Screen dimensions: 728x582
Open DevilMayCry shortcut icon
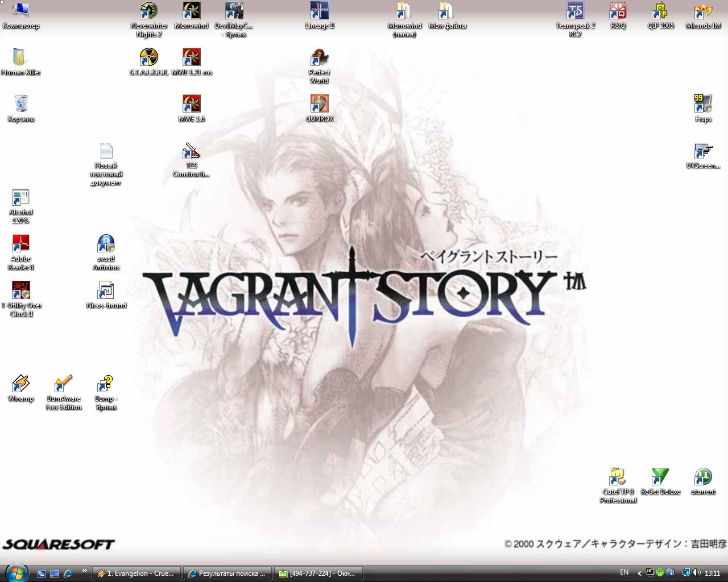point(234,19)
